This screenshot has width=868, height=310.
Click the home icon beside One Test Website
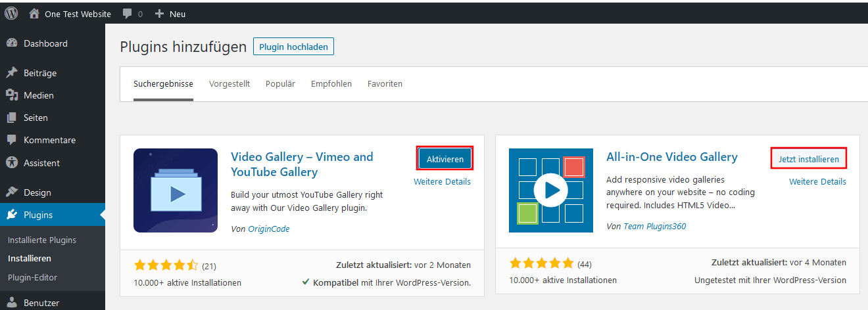(x=34, y=13)
